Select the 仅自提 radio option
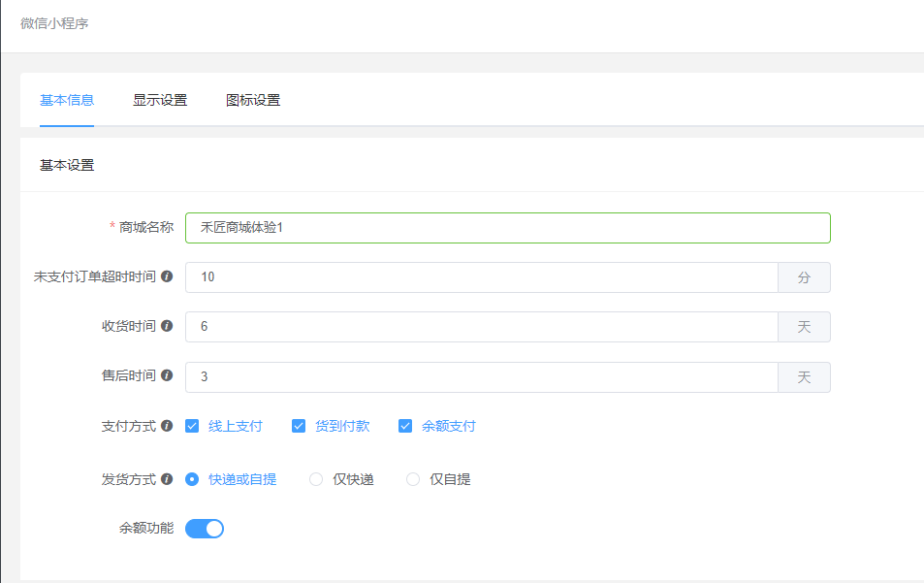This screenshot has width=924, height=583. pyautogui.click(x=413, y=479)
